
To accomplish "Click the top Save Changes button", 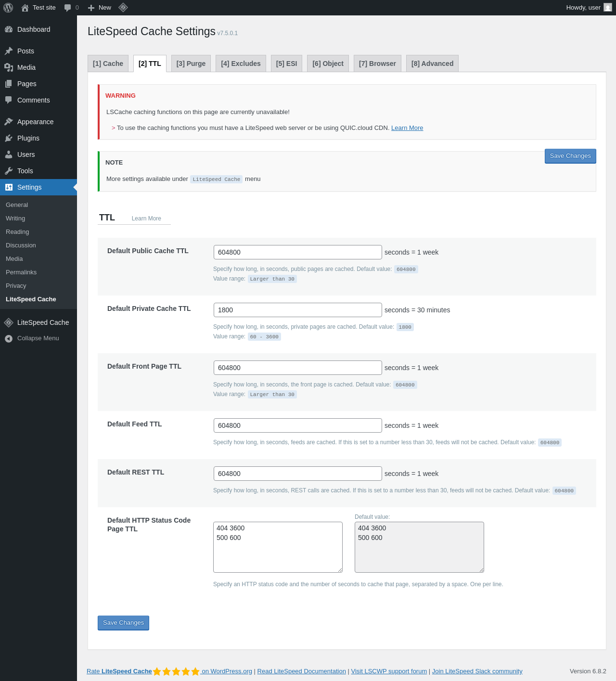I will click(x=570, y=156).
